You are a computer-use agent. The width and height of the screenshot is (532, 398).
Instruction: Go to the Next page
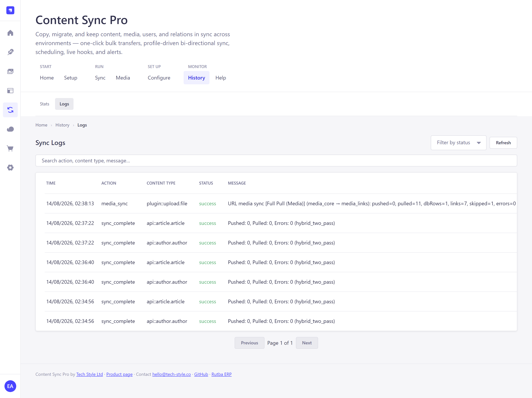click(x=307, y=343)
